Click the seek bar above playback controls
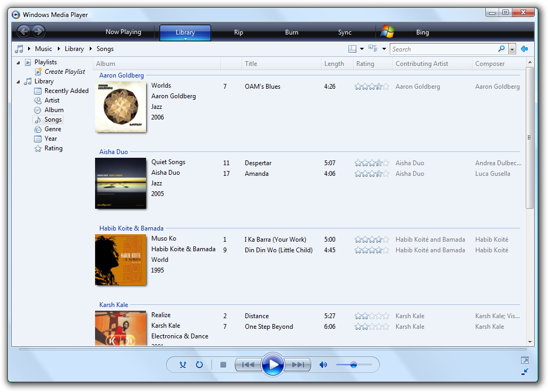The height and width of the screenshot is (392, 548). 272,350
